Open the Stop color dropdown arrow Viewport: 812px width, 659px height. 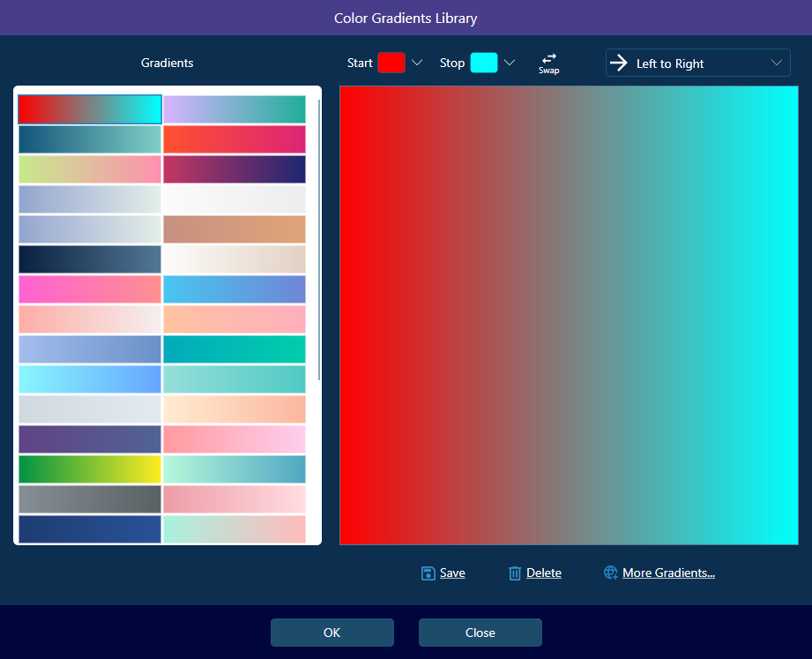tap(510, 63)
